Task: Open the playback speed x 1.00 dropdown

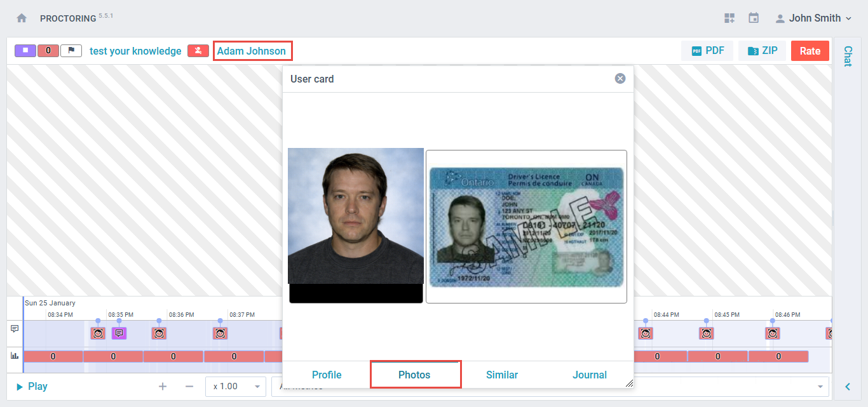Action: 235,386
